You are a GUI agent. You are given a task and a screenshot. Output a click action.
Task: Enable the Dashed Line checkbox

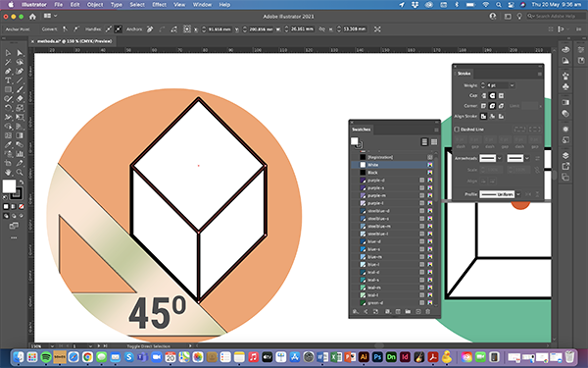point(457,130)
